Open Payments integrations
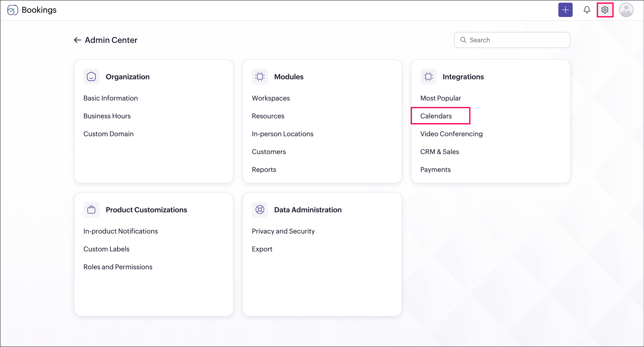Image resolution: width=644 pixels, height=347 pixels. (435, 170)
